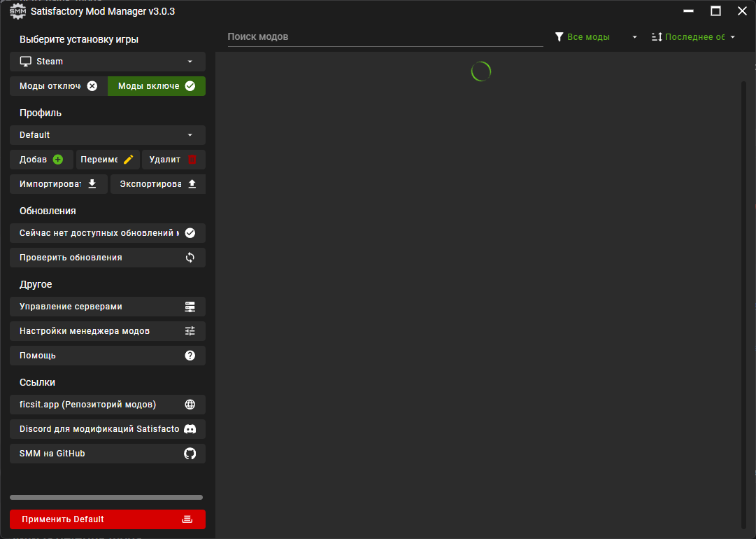
Task: Close the Satisfactory Mod Manager window
Action: tap(743, 11)
